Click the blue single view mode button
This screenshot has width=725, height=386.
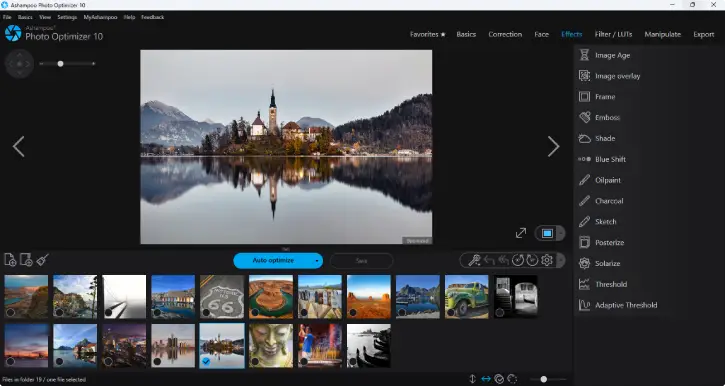point(547,233)
